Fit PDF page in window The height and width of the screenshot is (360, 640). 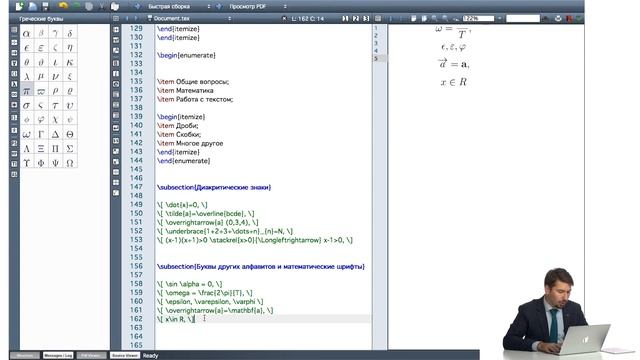click(x=424, y=18)
